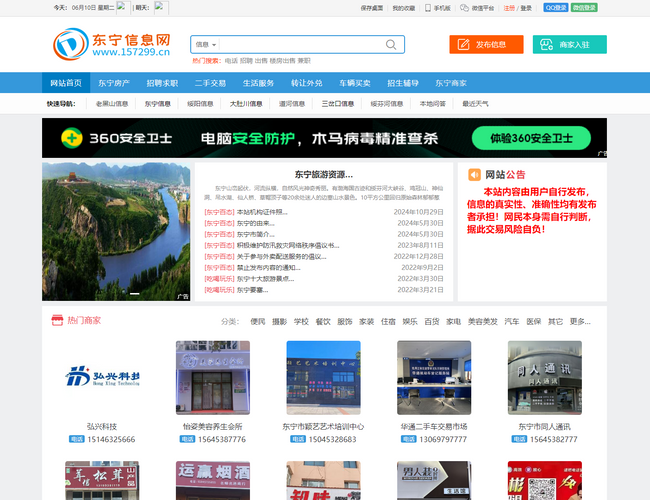This screenshot has height=500, width=650.
Task: Click the 发布信息 orange button
Action: pos(486,44)
